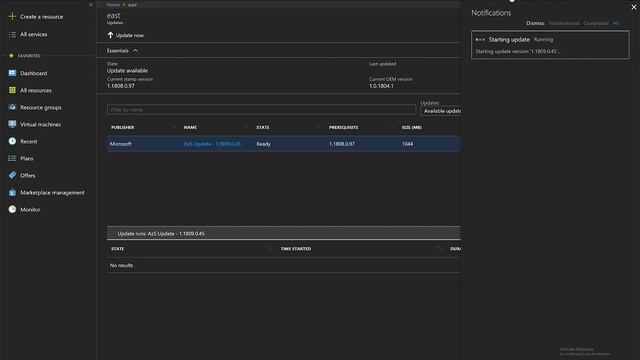The height and width of the screenshot is (360, 640).
Task: Click the 1.1808.0.97 prerequisite cell
Action: tap(342, 144)
